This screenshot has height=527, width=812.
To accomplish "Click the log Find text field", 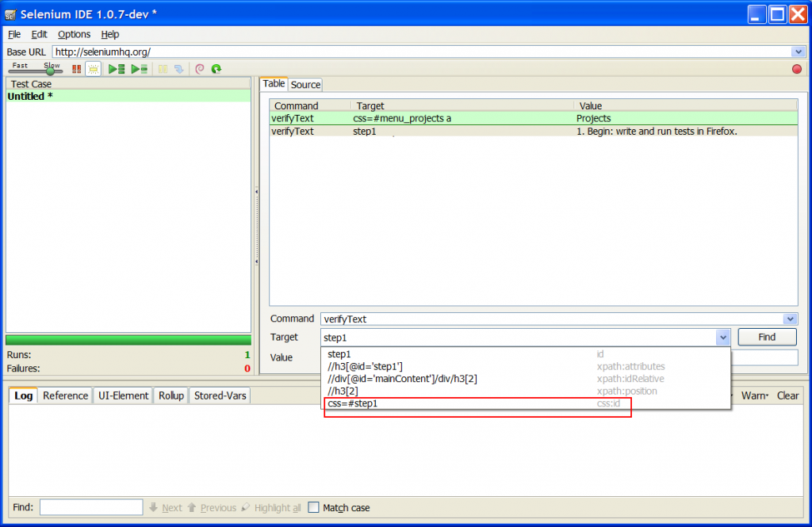I will 91,507.
